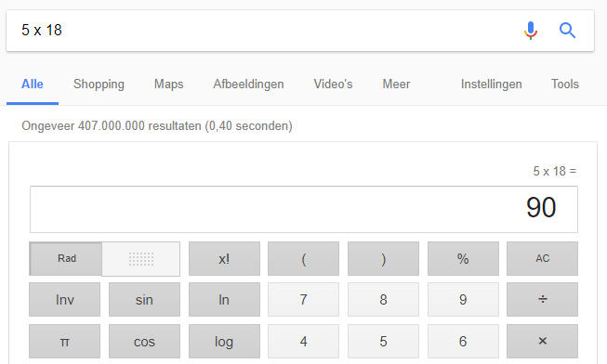Click the blue magnifying glass search icon
The height and width of the screenshot is (364, 607).
point(567,30)
